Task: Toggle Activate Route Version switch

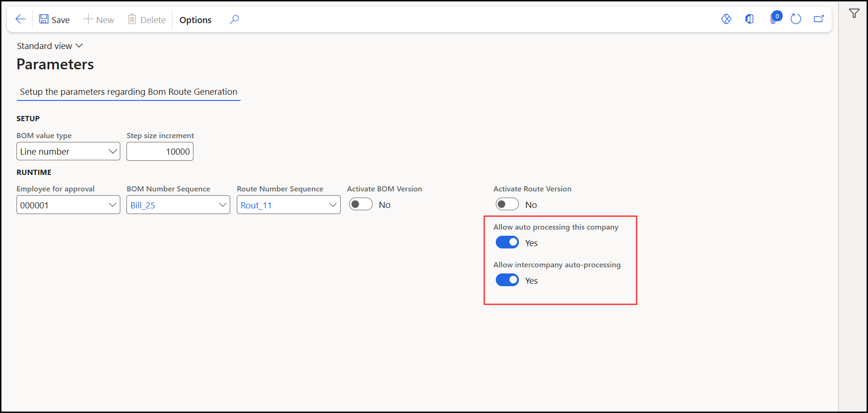Action: [507, 204]
